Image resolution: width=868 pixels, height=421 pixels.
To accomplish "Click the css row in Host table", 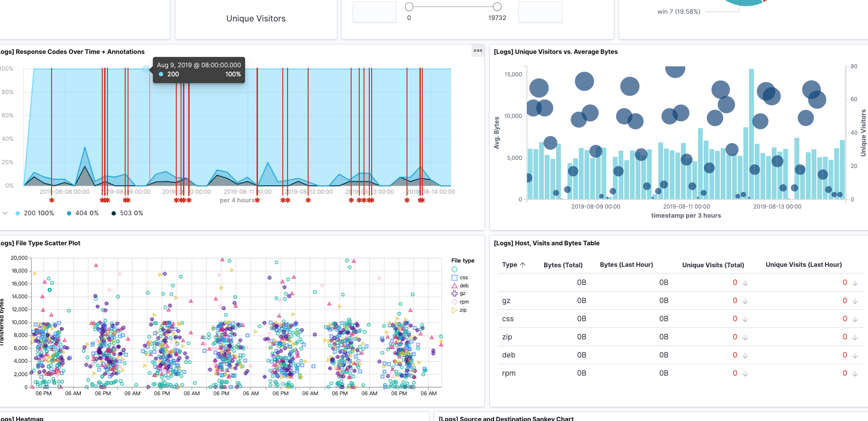I will 681,319.
